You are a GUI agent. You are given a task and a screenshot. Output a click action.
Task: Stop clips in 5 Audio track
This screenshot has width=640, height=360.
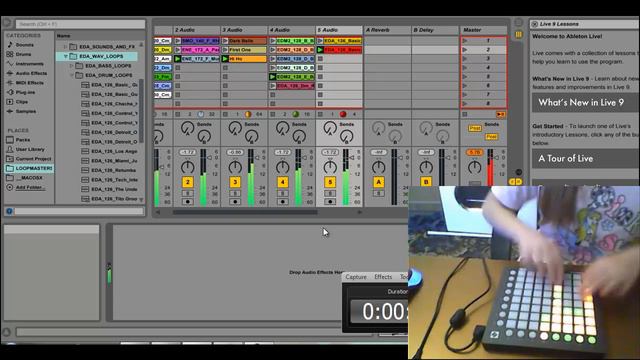coord(320,114)
